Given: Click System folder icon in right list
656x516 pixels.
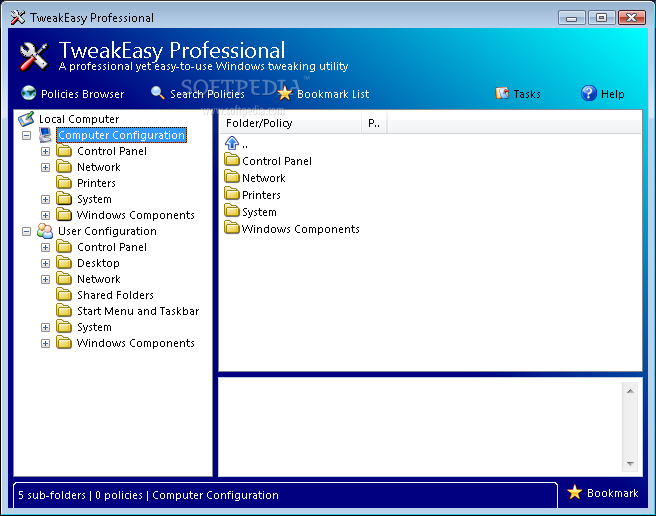Looking at the screenshot, I should (x=231, y=211).
